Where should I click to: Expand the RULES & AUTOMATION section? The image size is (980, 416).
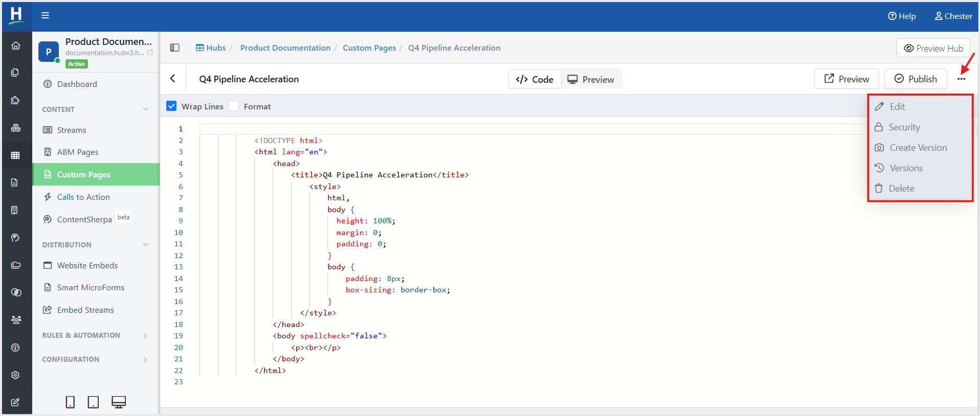pyautogui.click(x=146, y=336)
